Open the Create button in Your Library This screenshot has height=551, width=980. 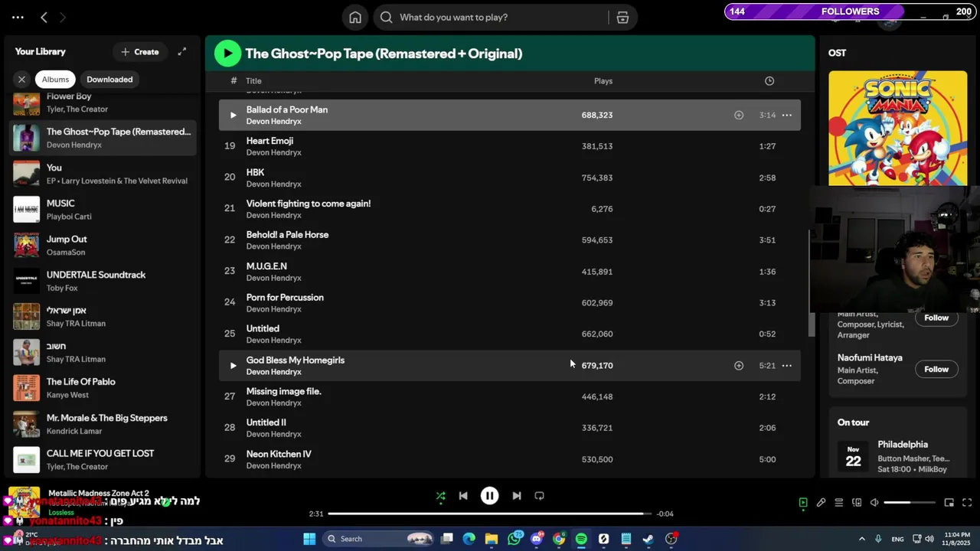(139, 52)
